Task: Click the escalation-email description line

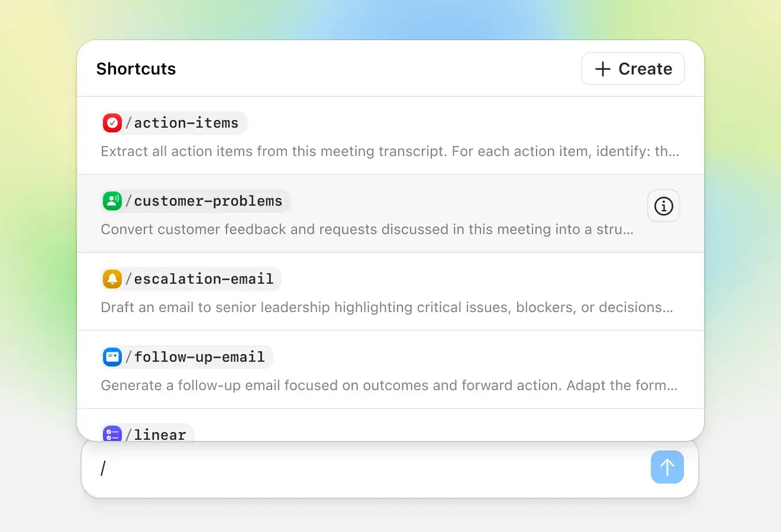Action: click(x=387, y=307)
